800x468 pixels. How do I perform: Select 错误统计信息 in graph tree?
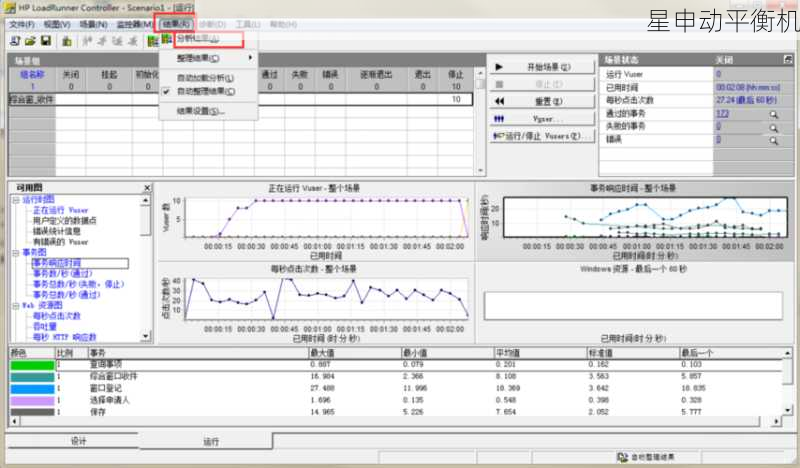tap(57, 231)
